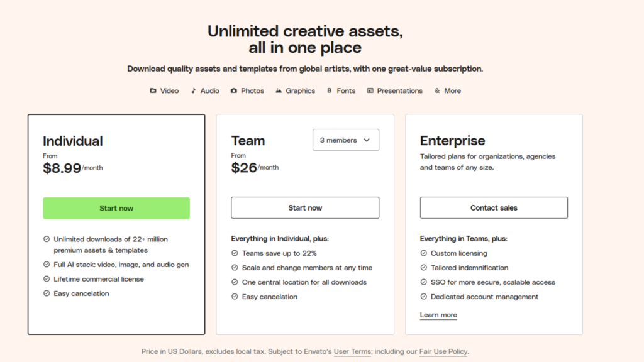Click Start now under Team plan
This screenshot has width=644, height=362.
305,207
